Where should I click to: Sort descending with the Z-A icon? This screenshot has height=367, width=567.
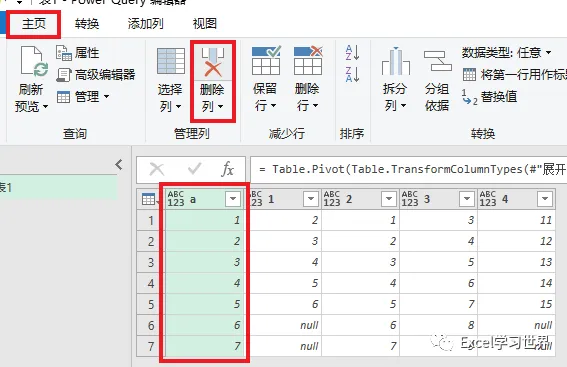(x=352, y=74)
